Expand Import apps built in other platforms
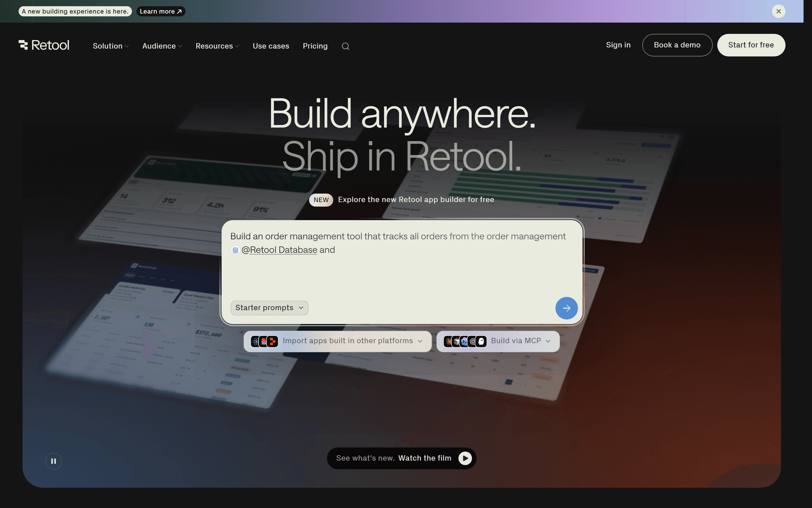812x508 pixels. [337, 341]
